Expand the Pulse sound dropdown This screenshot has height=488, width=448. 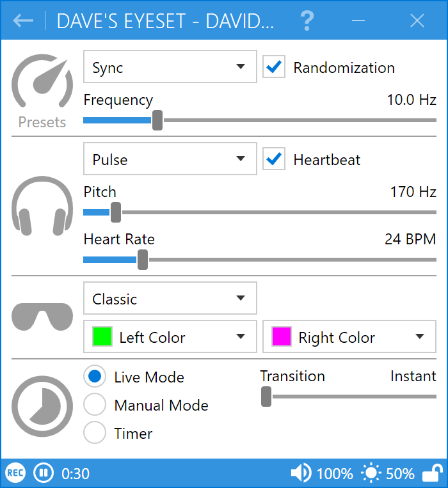[170, 159]
